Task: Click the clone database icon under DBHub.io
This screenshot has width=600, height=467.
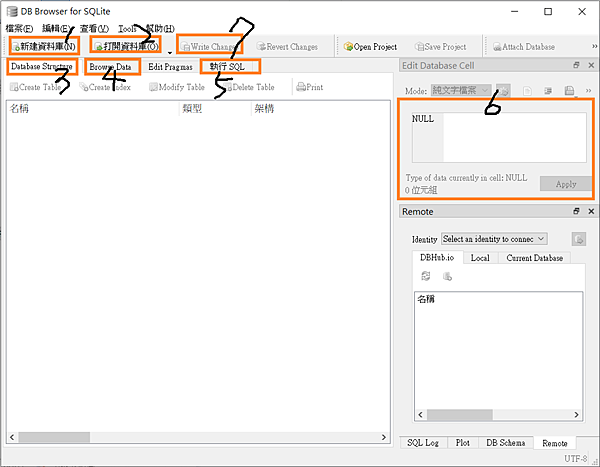Action: click(447, 276)
